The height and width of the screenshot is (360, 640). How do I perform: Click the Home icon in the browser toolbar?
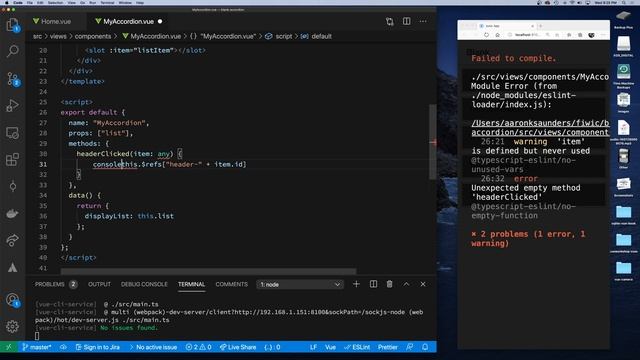click(x=498, y=35)
